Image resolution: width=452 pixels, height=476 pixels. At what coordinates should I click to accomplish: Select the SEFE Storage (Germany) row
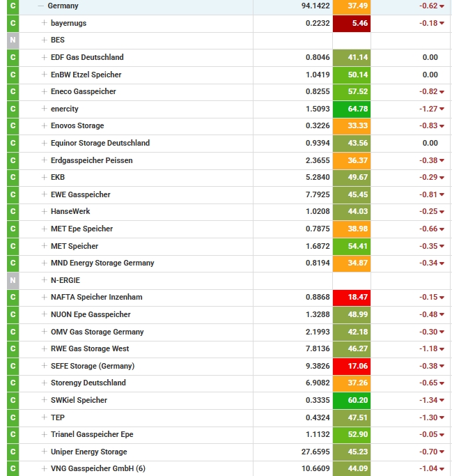[x=92, y=366]
